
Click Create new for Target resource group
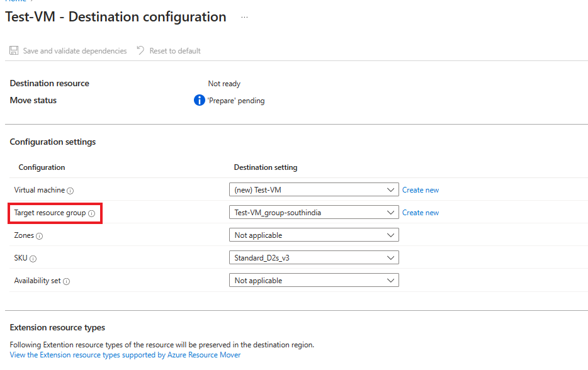421,213
